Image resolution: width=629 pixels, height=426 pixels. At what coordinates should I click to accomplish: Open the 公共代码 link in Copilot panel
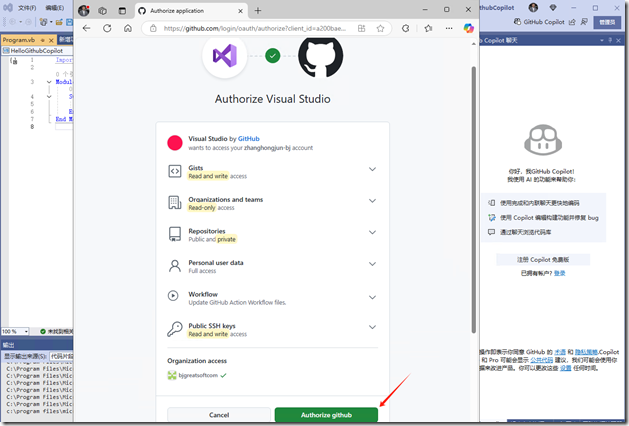coord(542,360)
